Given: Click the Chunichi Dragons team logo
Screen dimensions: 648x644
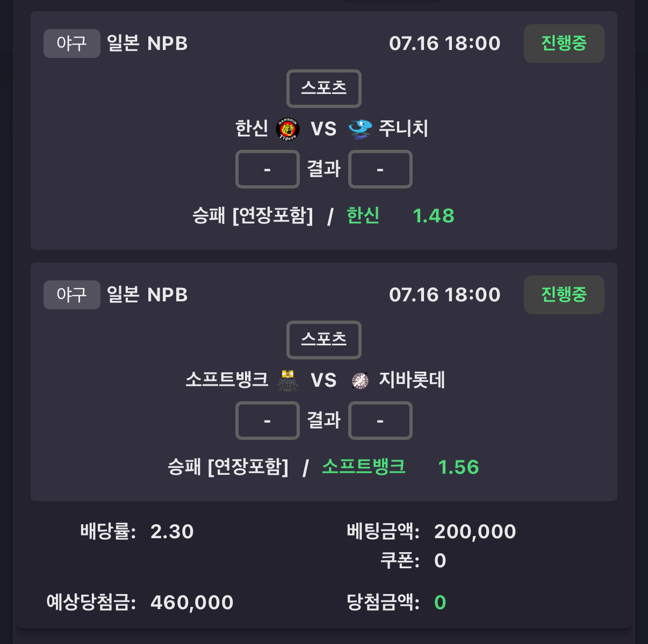Looking at the screenshot, I should tap(360, 129).
